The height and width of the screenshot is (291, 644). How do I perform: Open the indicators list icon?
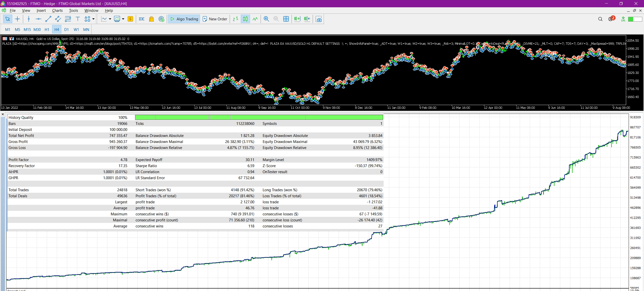coord(104,19)
